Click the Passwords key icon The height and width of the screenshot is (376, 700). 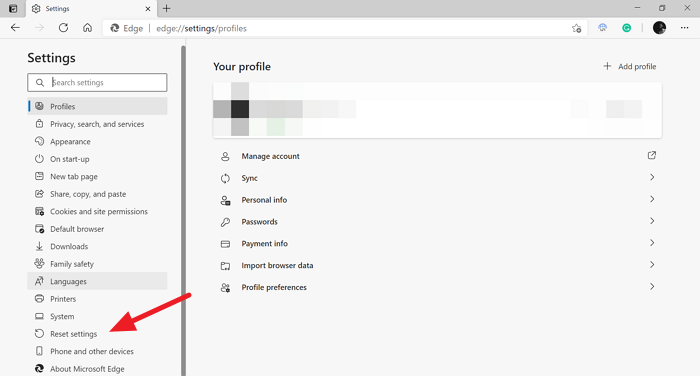[225, 222]
